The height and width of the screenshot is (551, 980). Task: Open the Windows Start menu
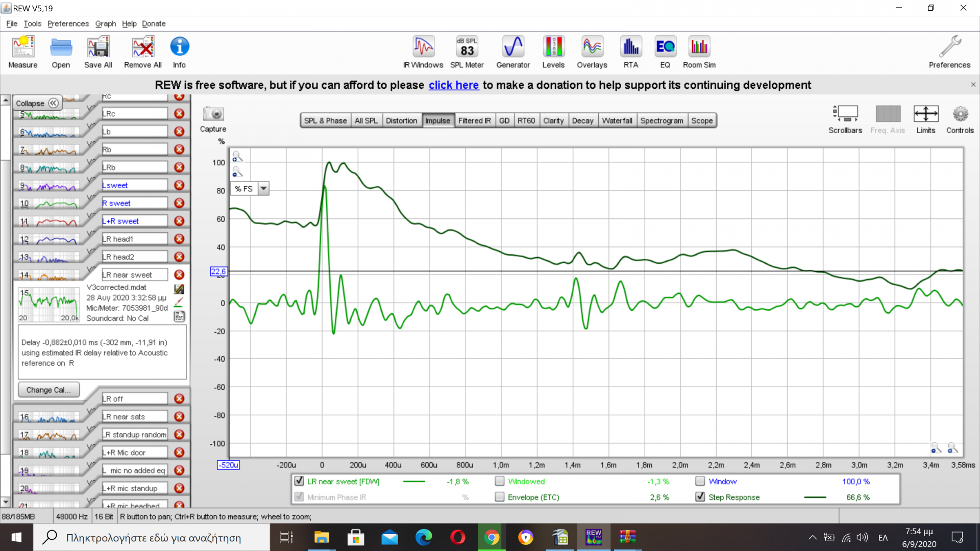[16, 537]
